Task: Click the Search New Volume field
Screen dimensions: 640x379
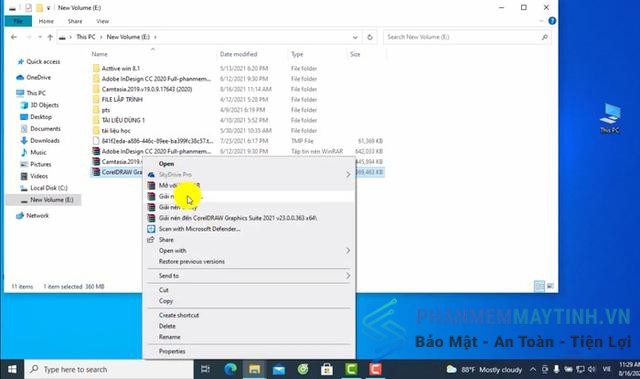Action: coord(463,37)
